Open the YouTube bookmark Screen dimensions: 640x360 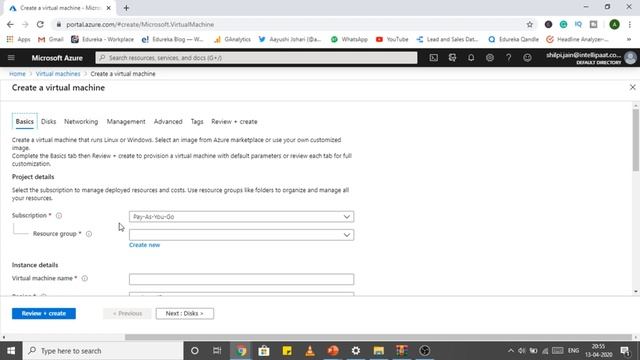392,40
